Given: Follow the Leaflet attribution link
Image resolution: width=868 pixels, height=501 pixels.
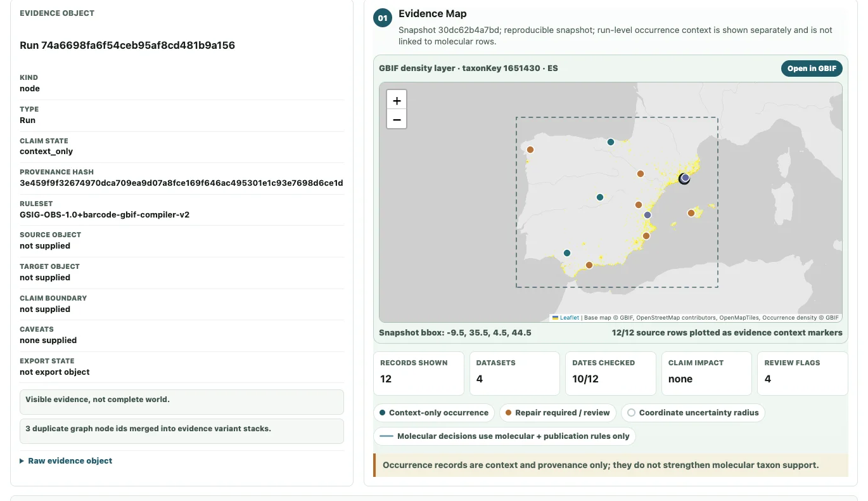Looking at the screenshot, I should click(x=569, y=318).
